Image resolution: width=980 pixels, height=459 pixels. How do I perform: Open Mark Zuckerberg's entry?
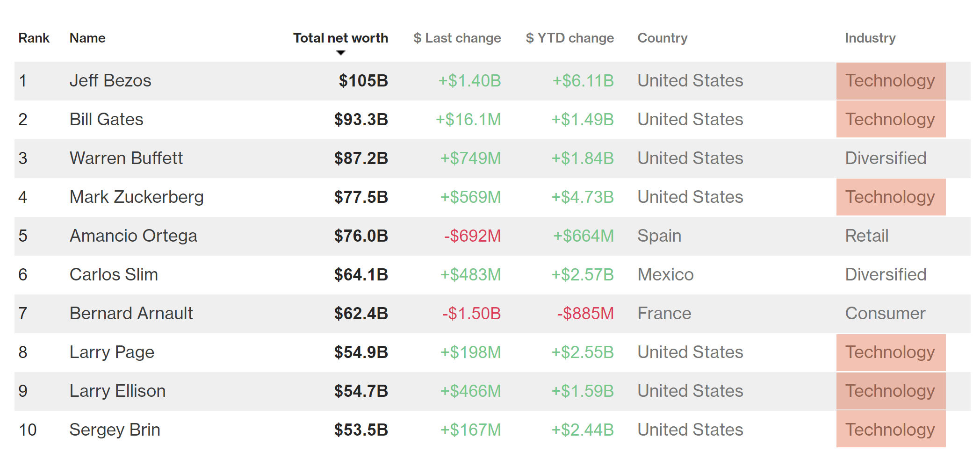[x=137, y=197]
